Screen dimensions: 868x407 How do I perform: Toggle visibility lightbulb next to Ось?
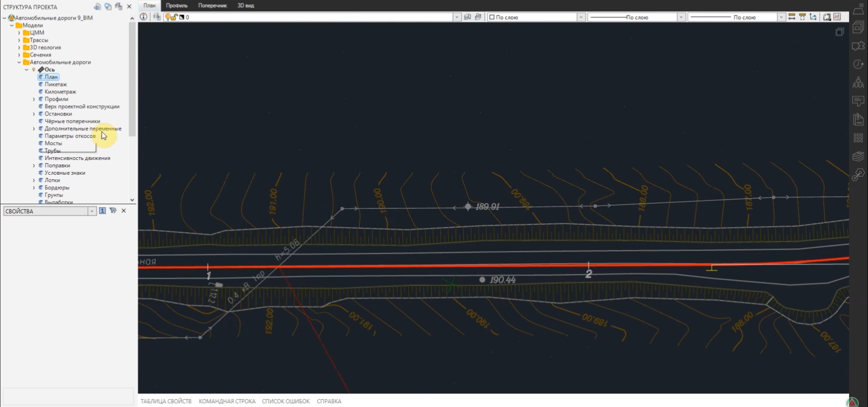click(34, 70)
